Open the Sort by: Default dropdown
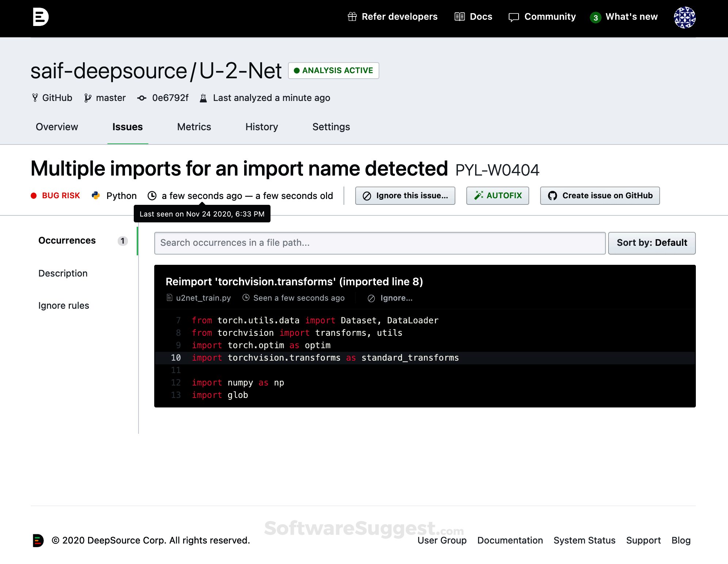Screen dimensions: 728x564 (x=652, y=243)
